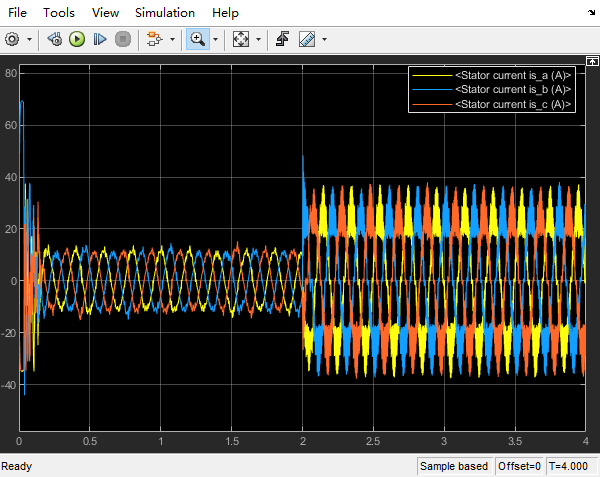
Task: Expand the configuration gear dropdown arrow
Action: click(x=28, y=40)
